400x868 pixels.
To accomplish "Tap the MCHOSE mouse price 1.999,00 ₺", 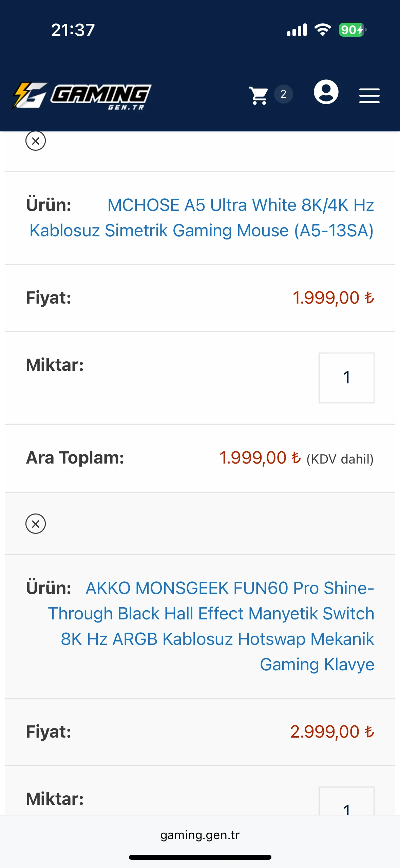I will pyautogui.click(x=333, y=298).
